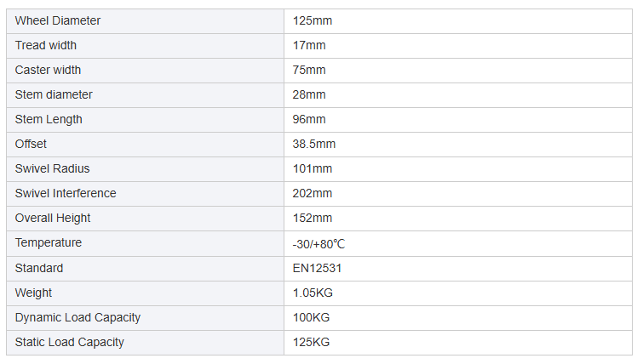The width and height of the screenshot is (637, 364).
Task: Select the 96mm stem length value
Action: [309, 119]
